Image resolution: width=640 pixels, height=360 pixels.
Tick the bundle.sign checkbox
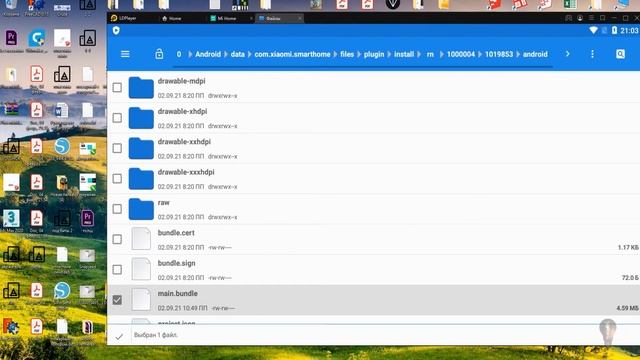click(117, 269)
